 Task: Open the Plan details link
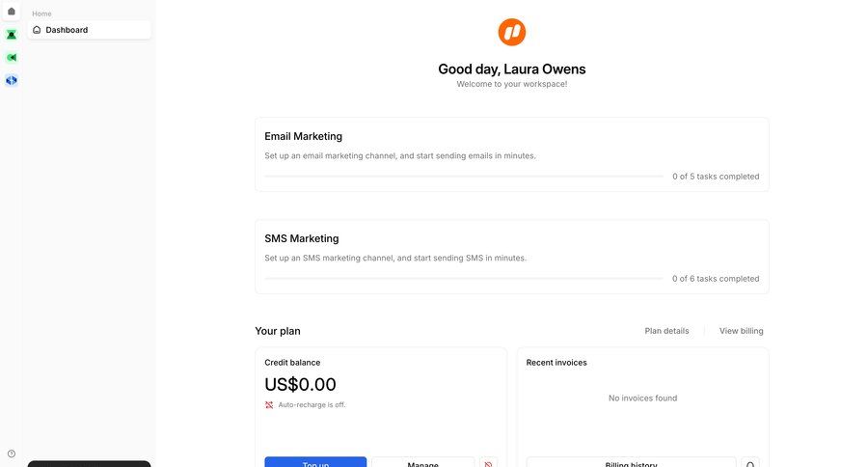coord(666,331)
